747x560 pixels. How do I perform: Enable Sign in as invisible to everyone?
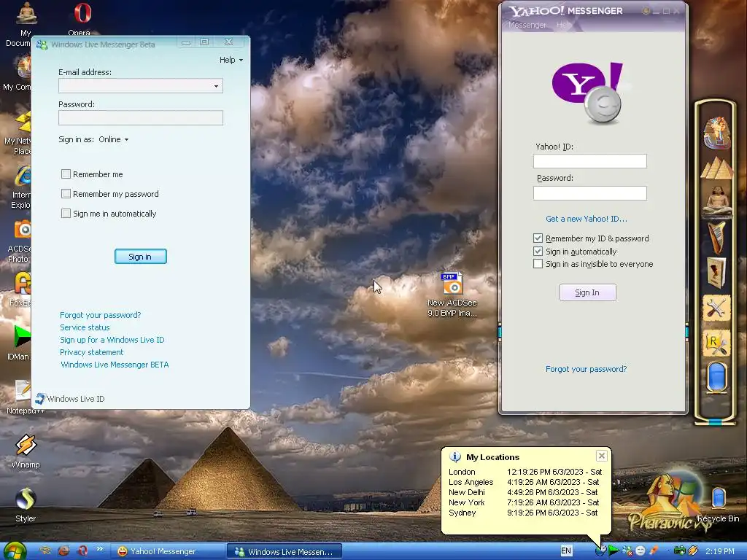pyautogui.click(x=538, y=264)
